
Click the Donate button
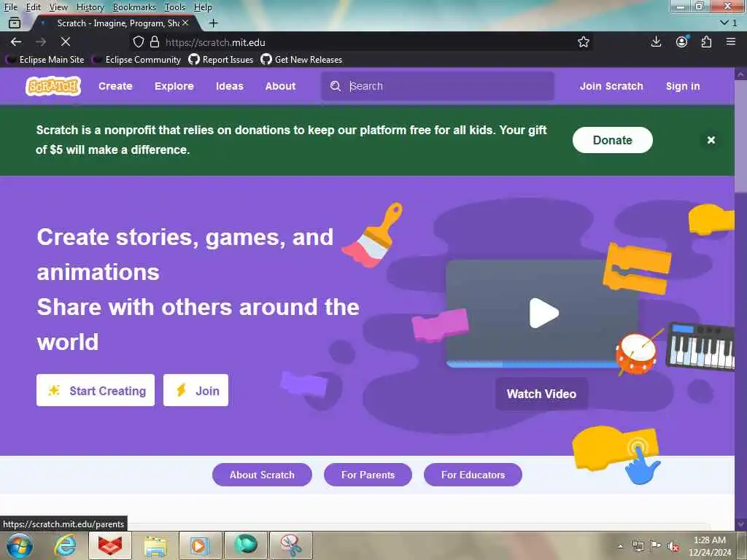[x=612, y=140]
